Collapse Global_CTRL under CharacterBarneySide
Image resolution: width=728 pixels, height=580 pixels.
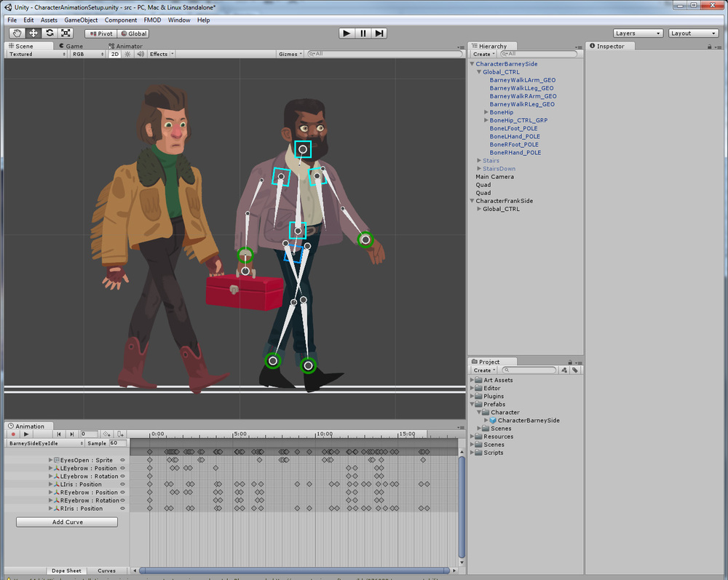click(x=479, y=72)
